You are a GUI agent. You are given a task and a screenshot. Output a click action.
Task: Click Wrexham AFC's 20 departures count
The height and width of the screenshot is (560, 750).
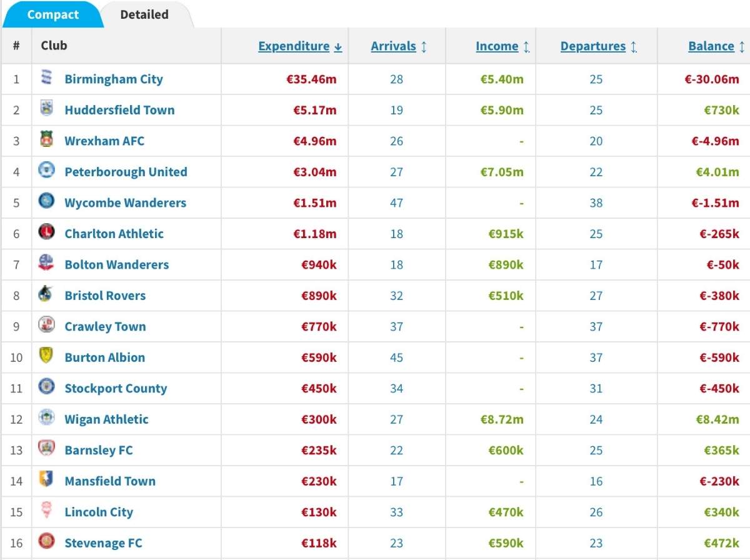596,141
